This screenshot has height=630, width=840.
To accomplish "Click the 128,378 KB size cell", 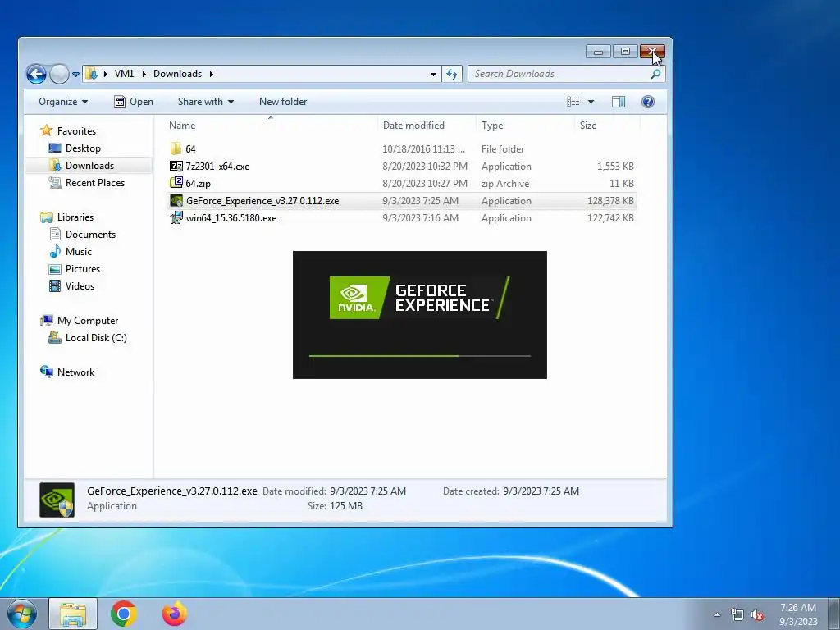I will 610,201.
